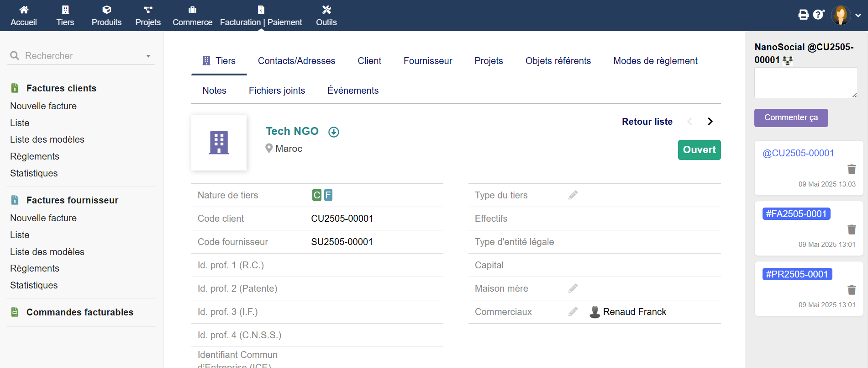This screenshot has height=368, width=868.
Task: Open the #FA2505-0001 tag link
Action: click(x=796, y=214)
